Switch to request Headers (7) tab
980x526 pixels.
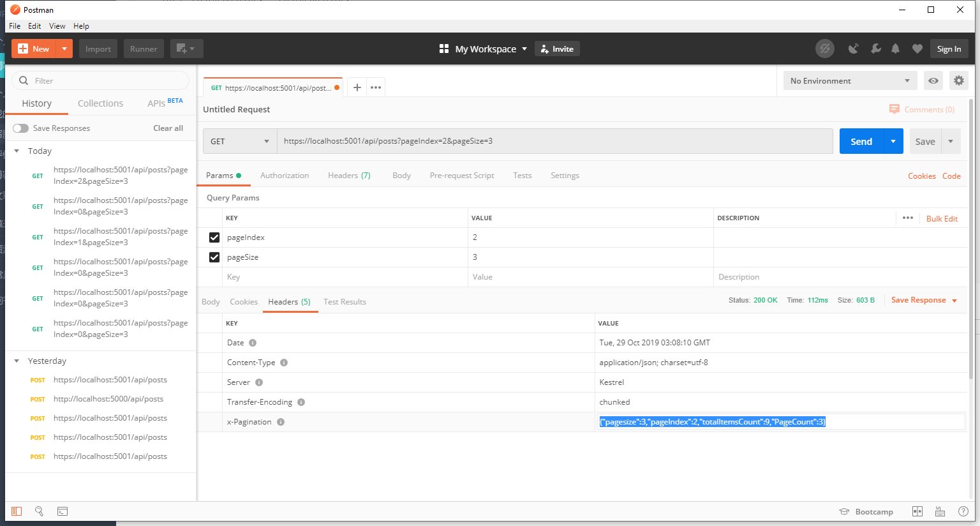[x=349, y=176]
